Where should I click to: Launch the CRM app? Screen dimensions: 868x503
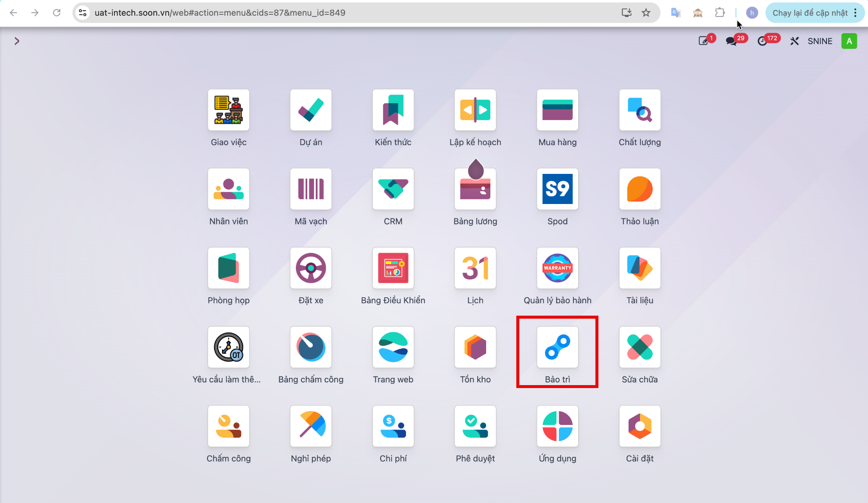393,189
